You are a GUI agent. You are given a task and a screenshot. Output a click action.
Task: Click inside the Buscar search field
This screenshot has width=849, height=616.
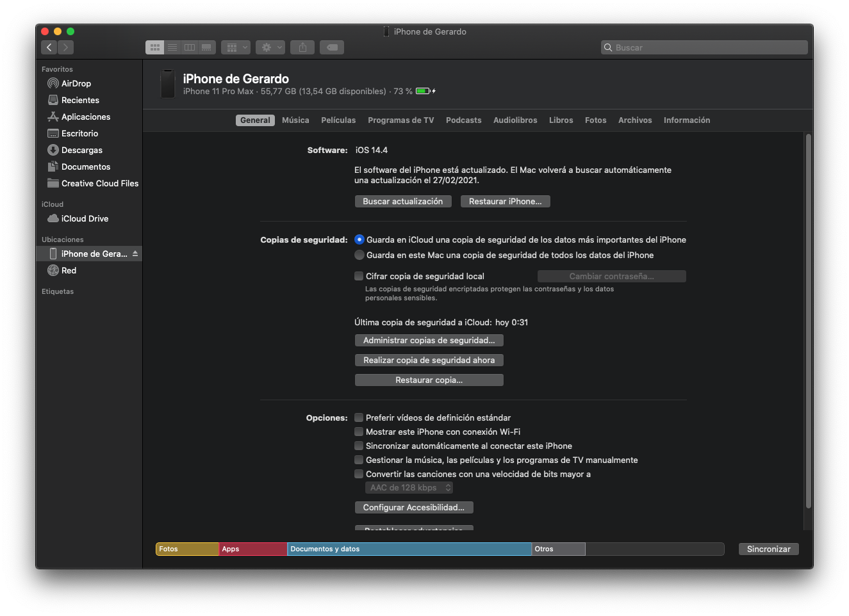(x=703, y=47)
